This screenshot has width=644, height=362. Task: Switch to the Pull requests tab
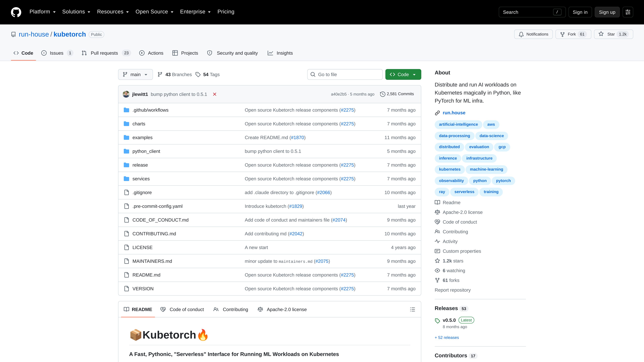click(106, 53)
